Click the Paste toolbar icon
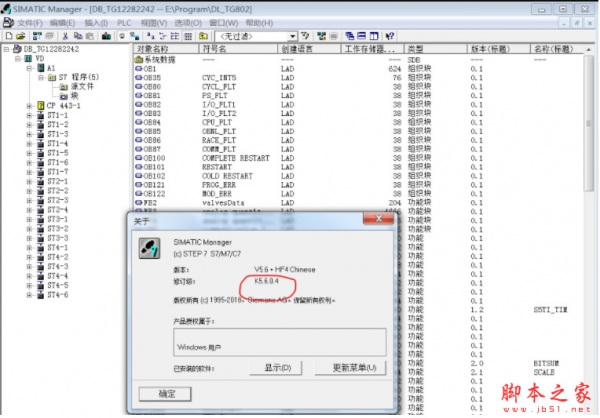This screenshot has width=600, height=418. pos(90,36)
